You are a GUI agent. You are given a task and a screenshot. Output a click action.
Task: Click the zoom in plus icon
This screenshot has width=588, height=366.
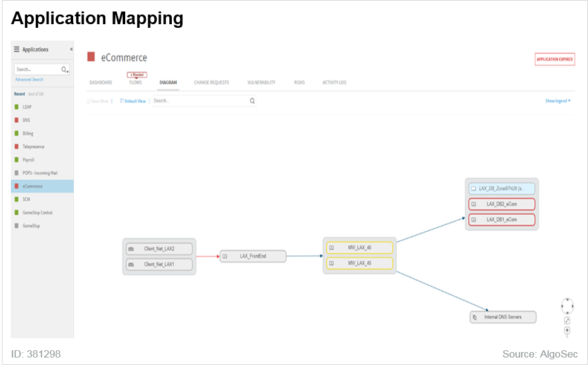pyautogui.click(x=567, y=330)
